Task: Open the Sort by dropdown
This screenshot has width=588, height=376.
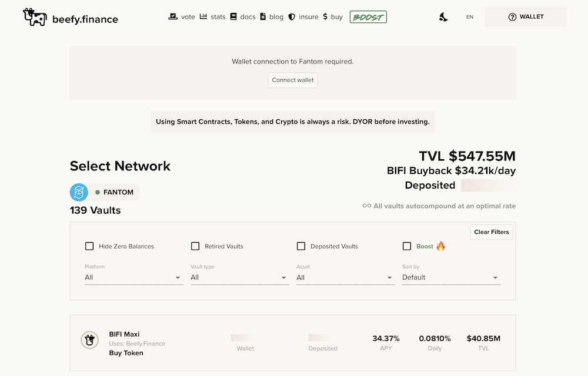Action: 452,277
